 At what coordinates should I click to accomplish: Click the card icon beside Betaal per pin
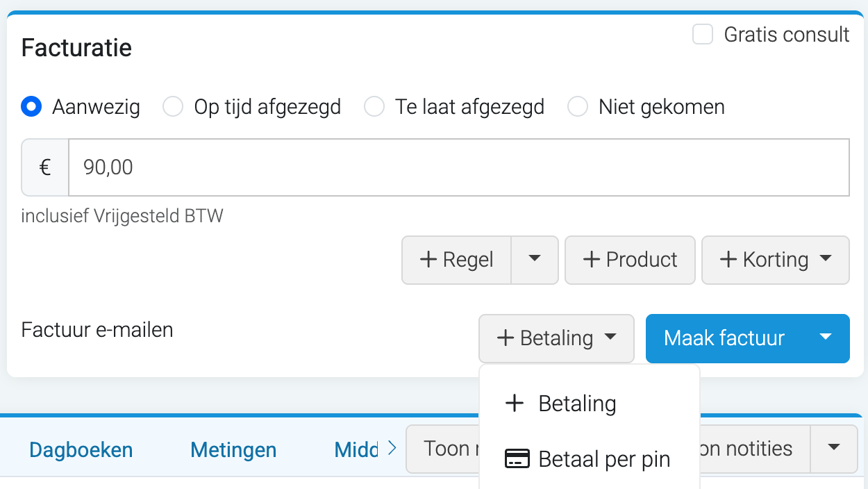click(x=517, y=459)
